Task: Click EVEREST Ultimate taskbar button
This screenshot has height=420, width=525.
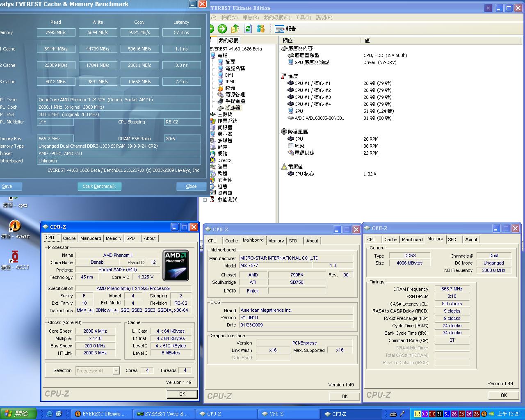Action: (101, 414)
